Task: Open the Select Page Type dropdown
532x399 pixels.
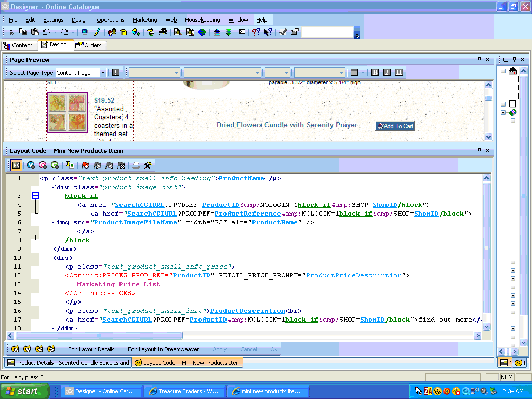Action: click(x=103, y=73)
